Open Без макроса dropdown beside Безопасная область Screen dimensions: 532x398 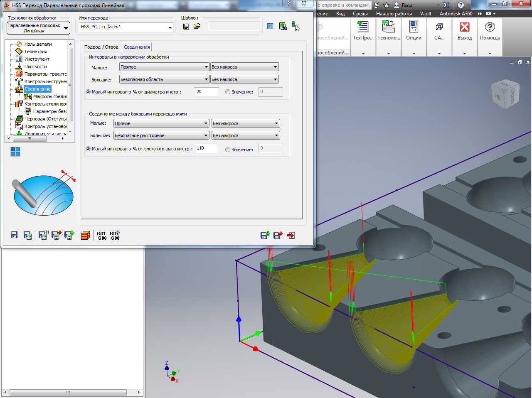pos(244,79)
